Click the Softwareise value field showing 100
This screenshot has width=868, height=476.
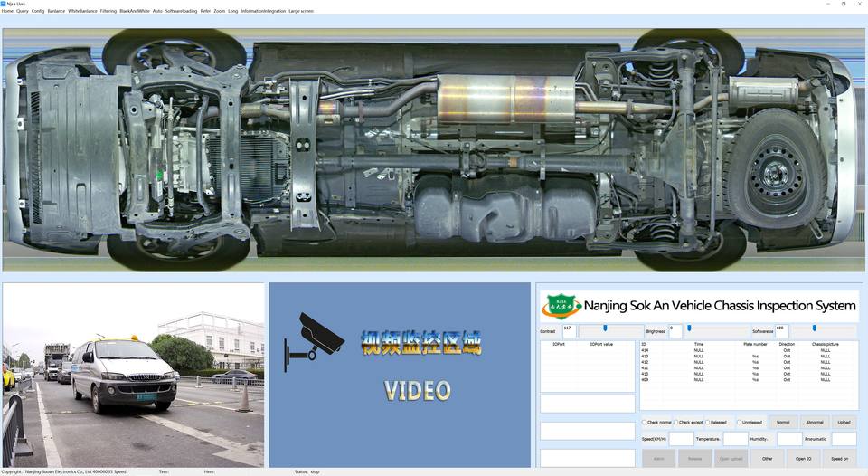click(x=781, y=331)
